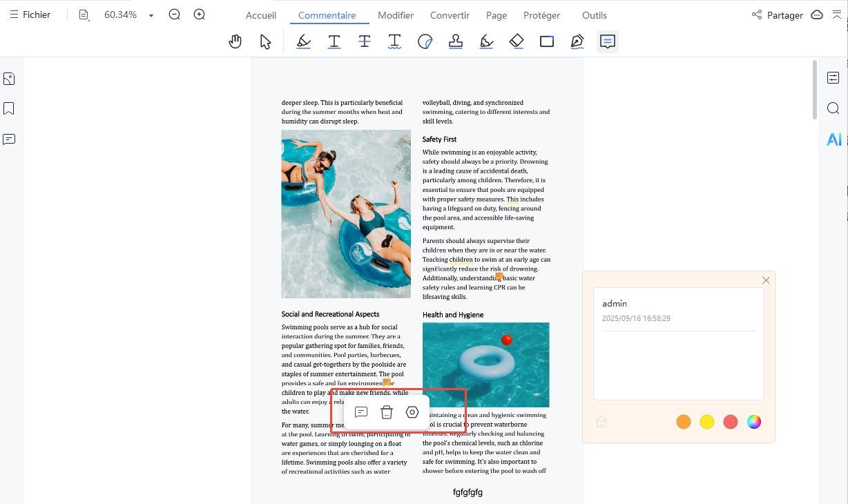Open bookmarks panel in left sidebar
848x504 pixels.
pyautogui.click(x=9, y=108)
